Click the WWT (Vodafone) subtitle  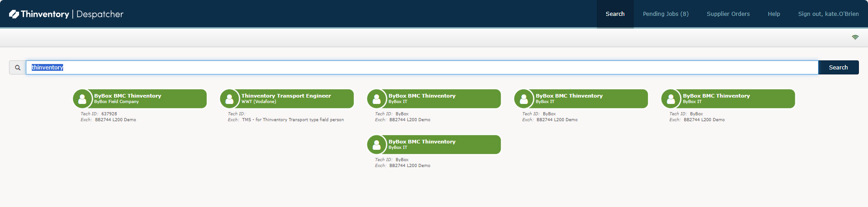pyautogui.click(x=259, y=102)
